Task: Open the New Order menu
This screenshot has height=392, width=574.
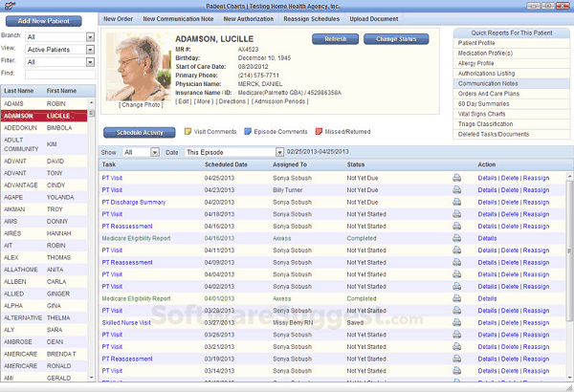Action: [x=118, y=18]
